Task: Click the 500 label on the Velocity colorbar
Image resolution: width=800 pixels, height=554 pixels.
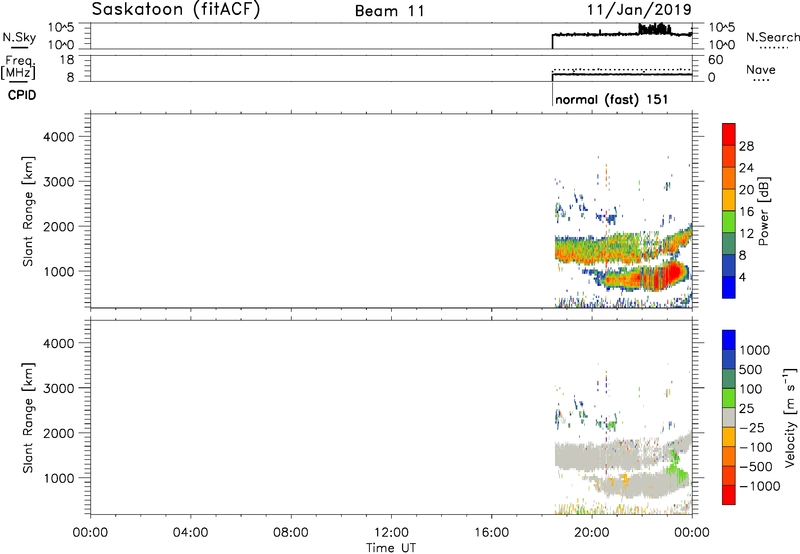Action: tap(753, 370)
